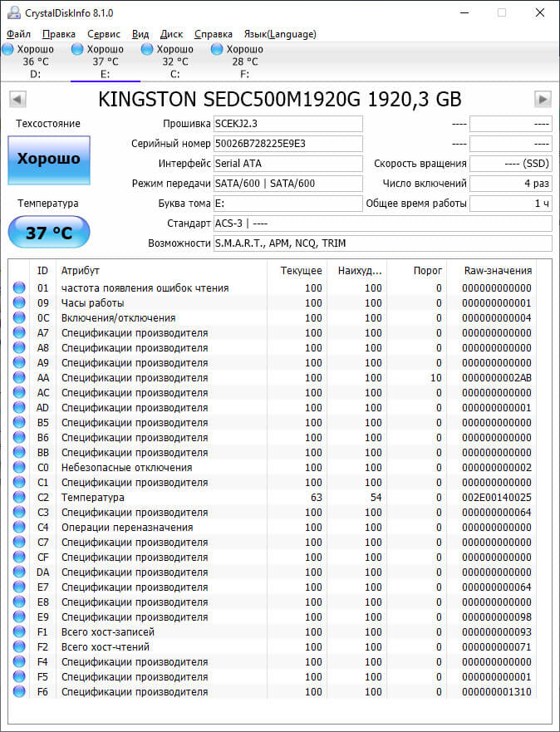Open the Язык(Language) menu
This screenshot has width=560, height=732.
point(280,34)
